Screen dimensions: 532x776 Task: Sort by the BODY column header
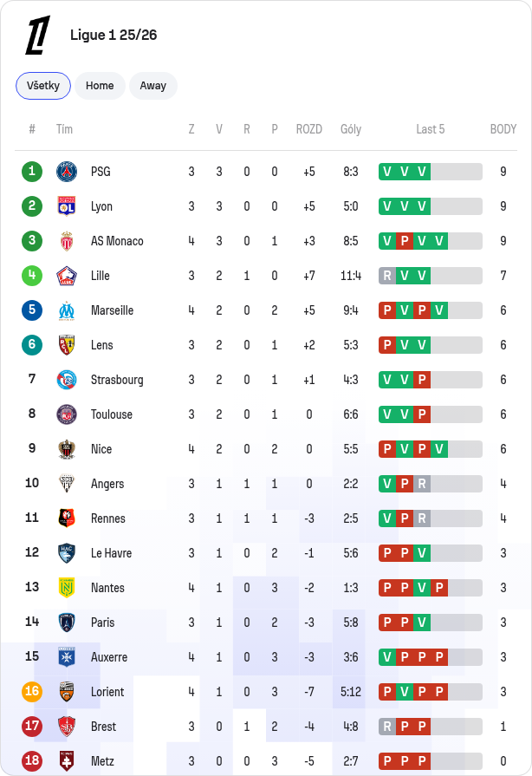[503, 129]
